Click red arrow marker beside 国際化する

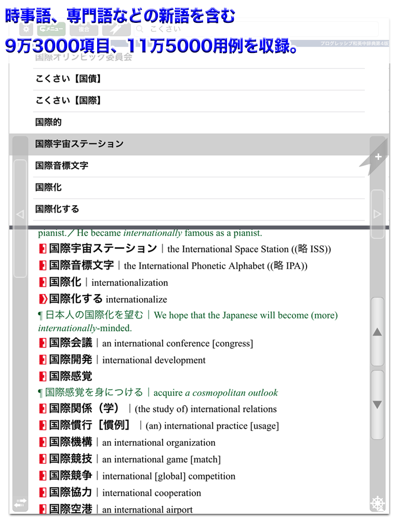(x=43, y=299)
